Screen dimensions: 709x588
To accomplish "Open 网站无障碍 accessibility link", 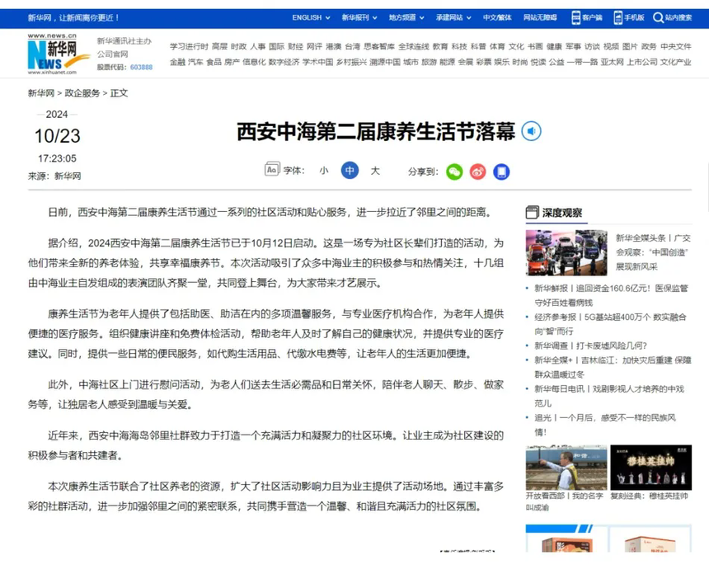I will (x=540, y=17).
